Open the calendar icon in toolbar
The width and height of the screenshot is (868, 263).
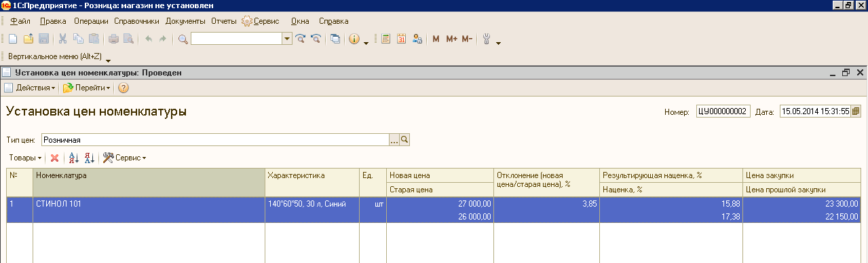tap(401, 39)
